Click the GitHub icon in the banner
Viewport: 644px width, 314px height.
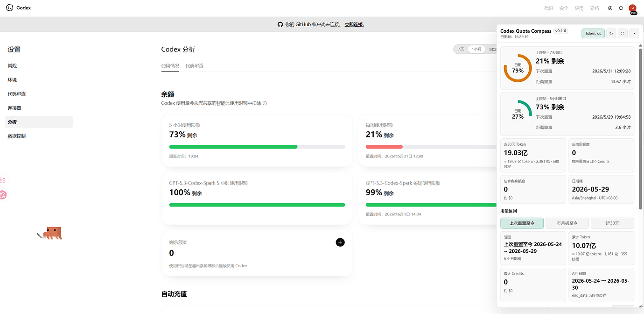coord(280,24)
